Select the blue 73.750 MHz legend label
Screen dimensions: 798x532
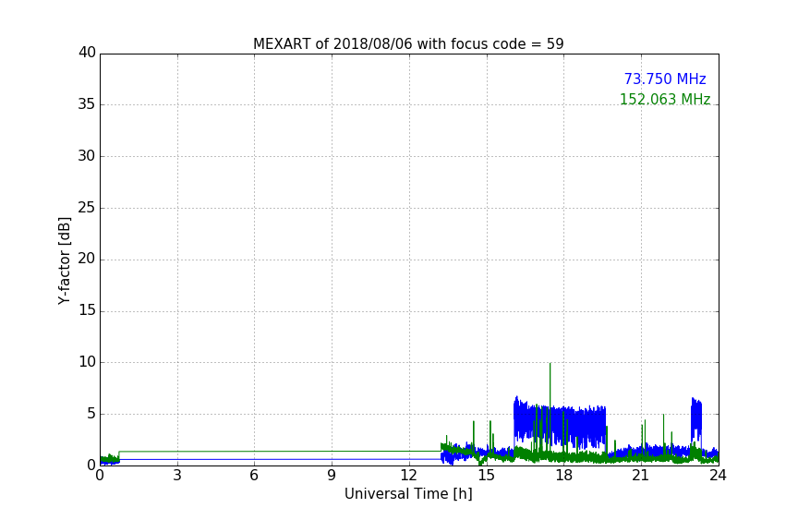665,79
